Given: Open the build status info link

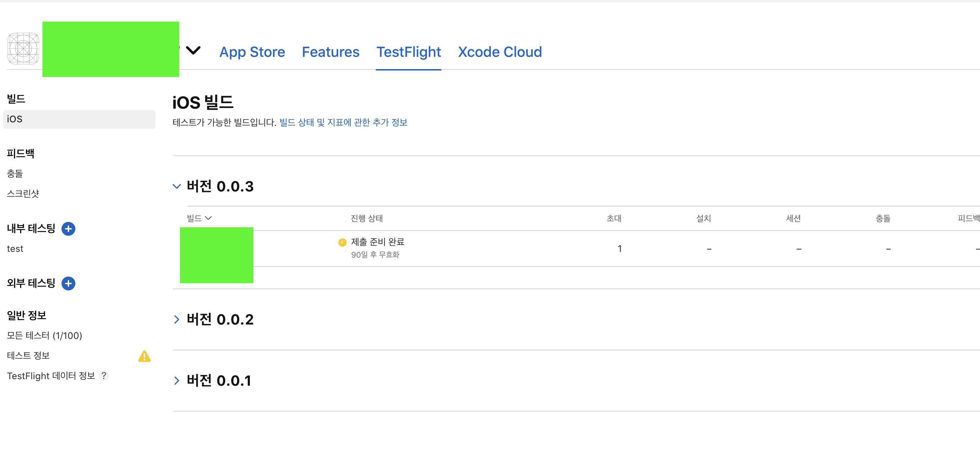Looking at the screenshot, I should click(343, 122).
